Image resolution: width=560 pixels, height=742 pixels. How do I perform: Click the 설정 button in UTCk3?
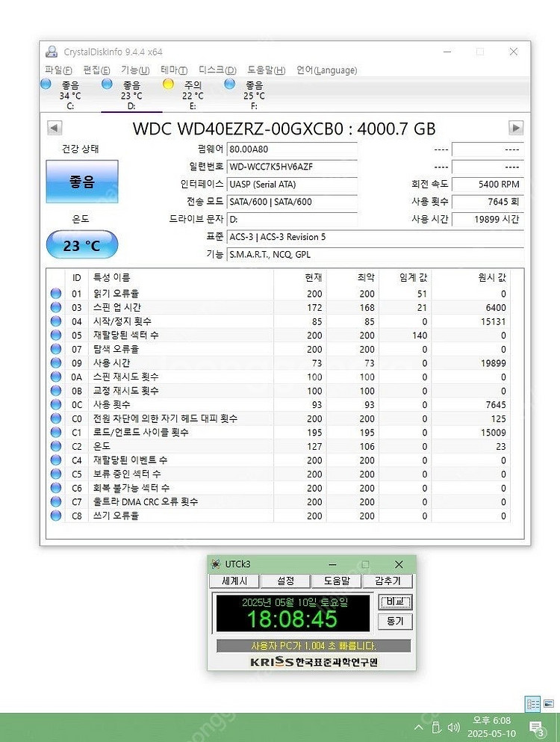click(x=285, y=581)
